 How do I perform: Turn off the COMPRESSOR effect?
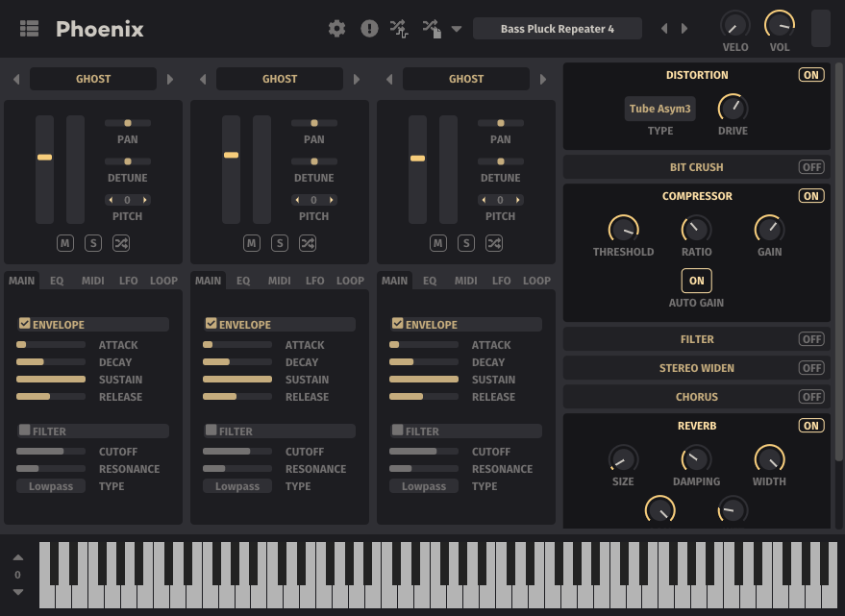[811, 196]
